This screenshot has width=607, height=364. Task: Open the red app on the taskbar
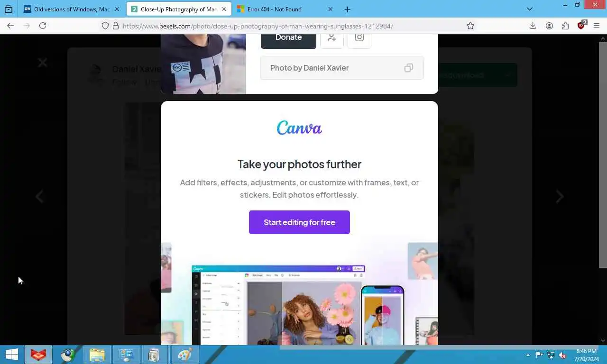click(38, 355)
